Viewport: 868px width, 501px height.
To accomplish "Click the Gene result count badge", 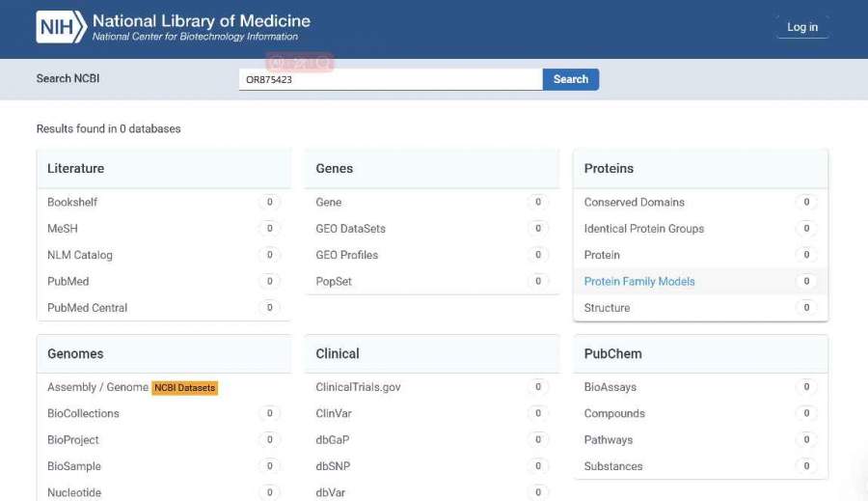I will [537, 203].
